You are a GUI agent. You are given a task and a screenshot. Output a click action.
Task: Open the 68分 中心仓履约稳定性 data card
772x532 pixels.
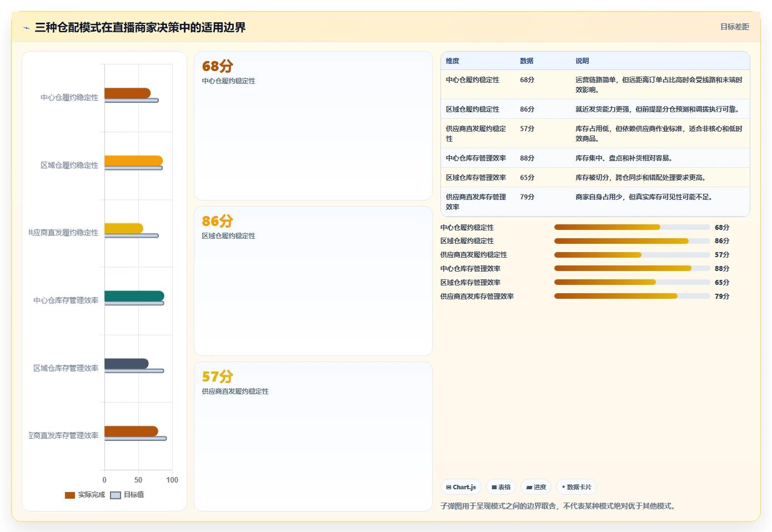(313, 126)
